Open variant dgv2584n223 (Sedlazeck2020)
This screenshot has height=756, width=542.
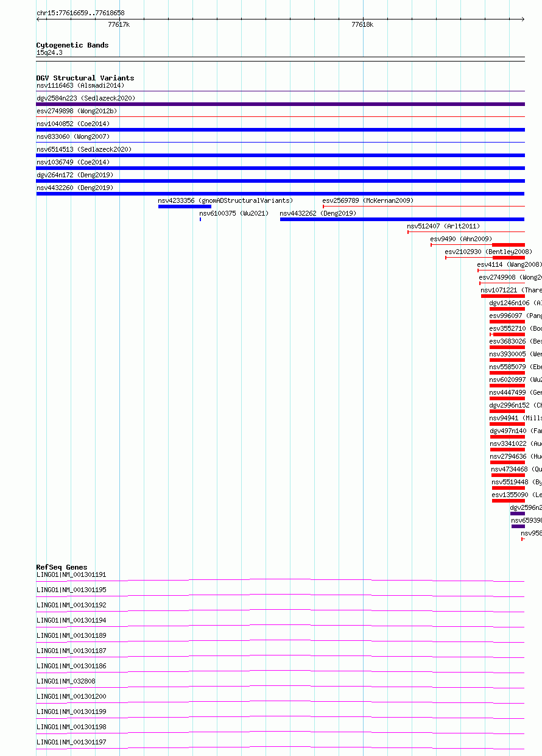[x=86, y=99]
